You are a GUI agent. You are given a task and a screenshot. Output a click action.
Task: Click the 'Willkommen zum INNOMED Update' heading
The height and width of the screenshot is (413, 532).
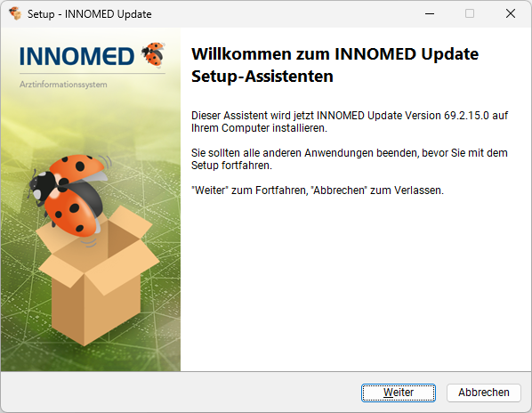335,54
